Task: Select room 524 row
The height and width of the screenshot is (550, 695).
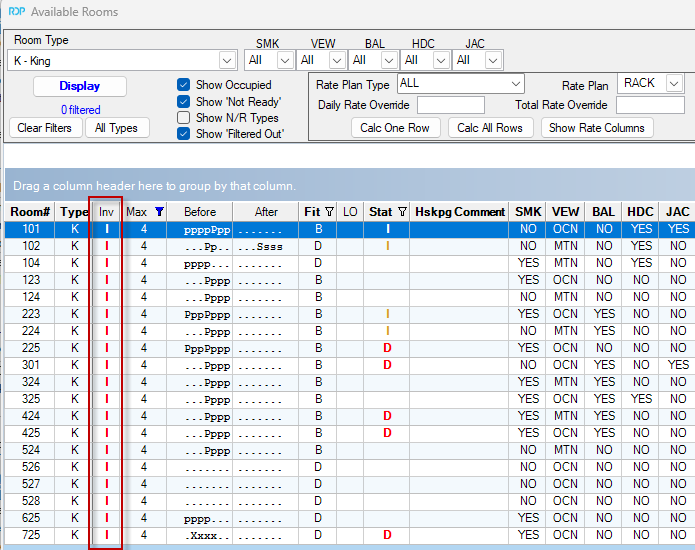Action: pyautogui.click(x=350, y=450)
